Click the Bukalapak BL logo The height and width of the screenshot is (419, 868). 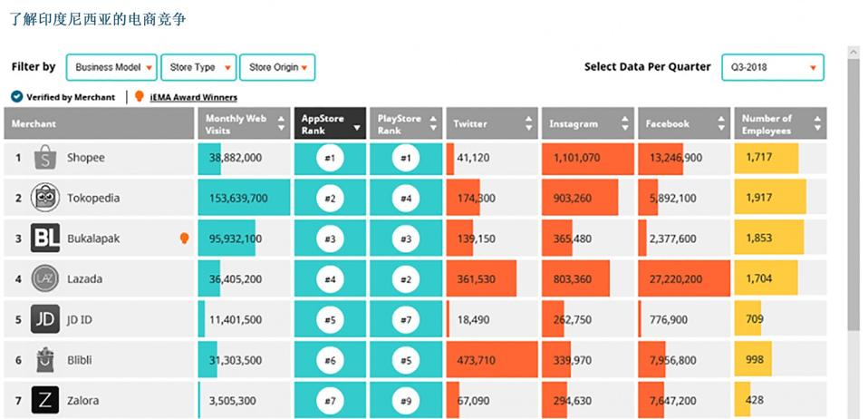tap(45, 239)
